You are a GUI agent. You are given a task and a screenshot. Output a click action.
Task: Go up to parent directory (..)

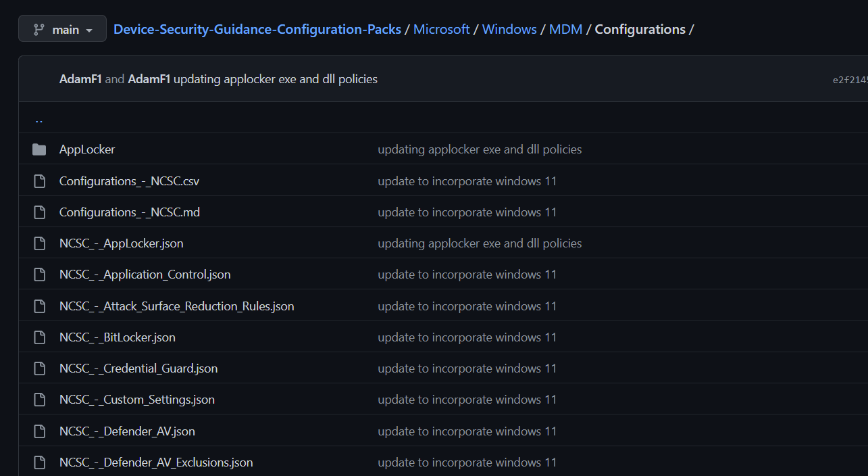point(39,120)
